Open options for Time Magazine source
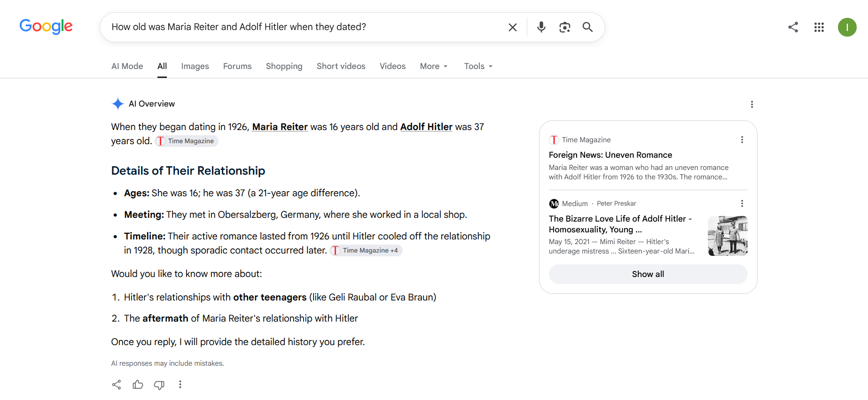Image resolution: width=868 pixels, height=400 pixels. point(742,140)
